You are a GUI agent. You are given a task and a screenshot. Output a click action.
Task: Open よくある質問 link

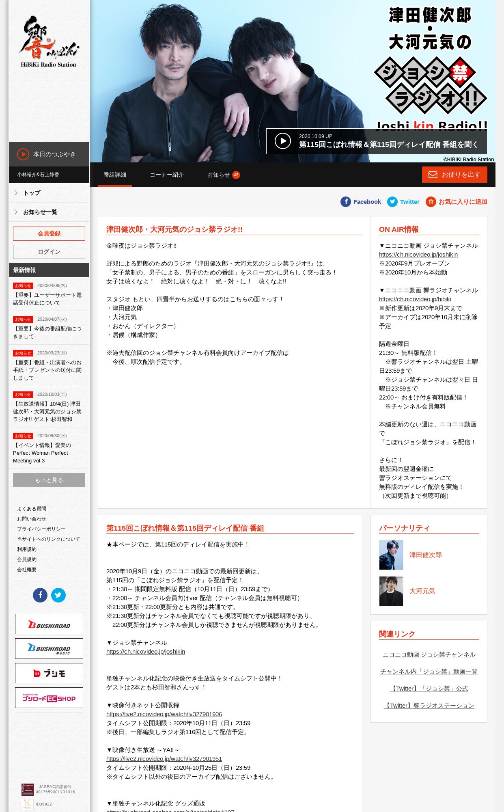[32, 509]
